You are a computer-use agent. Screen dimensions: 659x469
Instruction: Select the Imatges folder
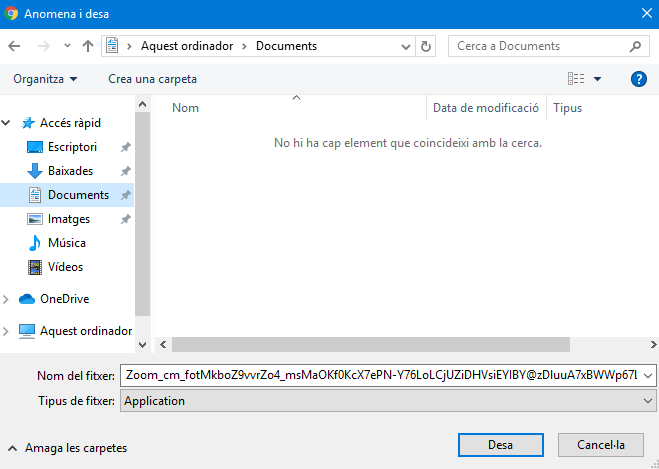point(68,219)
